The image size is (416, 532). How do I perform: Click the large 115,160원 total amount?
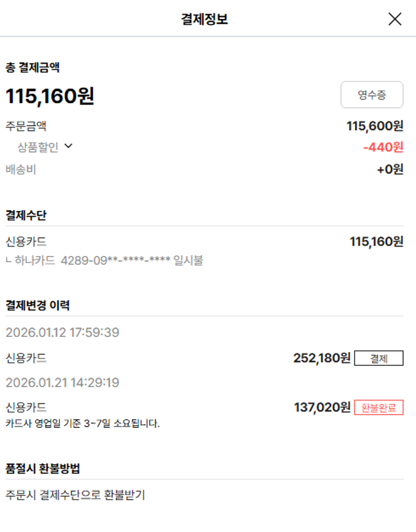coord(50,96)
